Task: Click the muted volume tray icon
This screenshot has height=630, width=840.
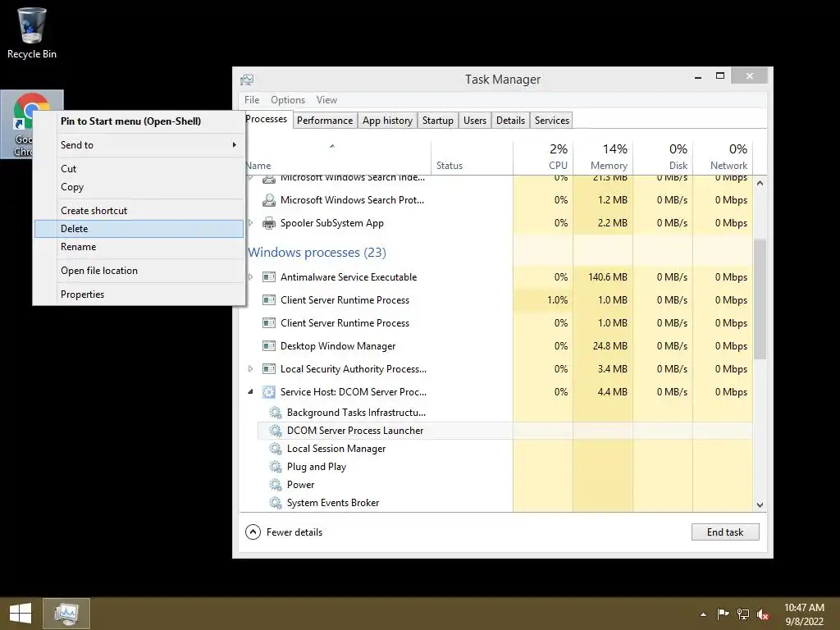Action: (763, 614)
